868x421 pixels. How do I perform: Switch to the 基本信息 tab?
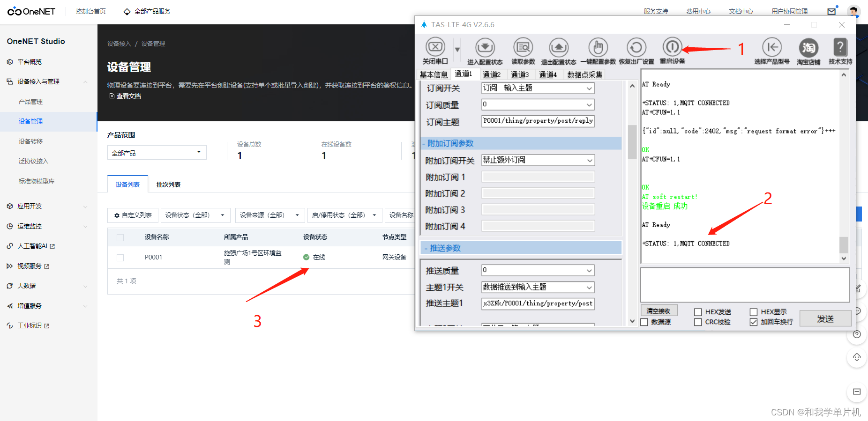click(434, 74)
